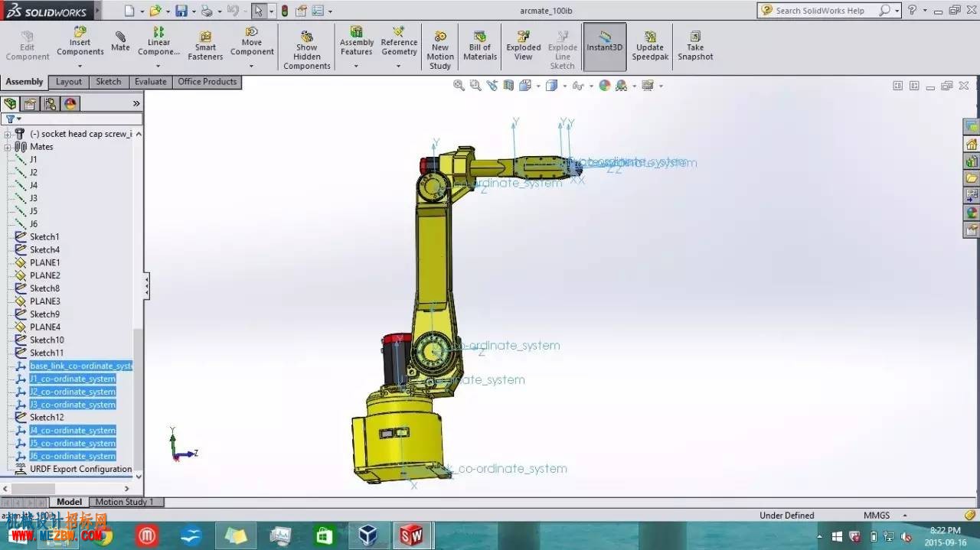Click Apply Scene icon
The height and width of the screenshot is (550, 980).
[x=621, y=86]
